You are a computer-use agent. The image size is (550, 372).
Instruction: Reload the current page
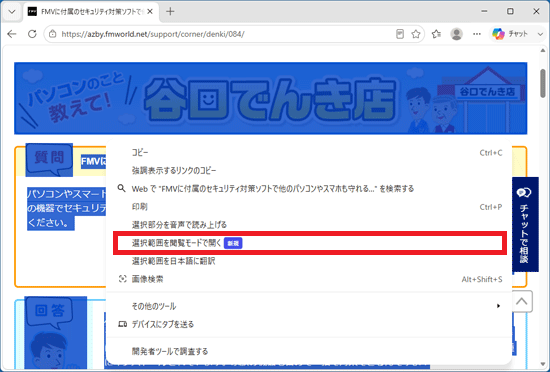[32, 34]
